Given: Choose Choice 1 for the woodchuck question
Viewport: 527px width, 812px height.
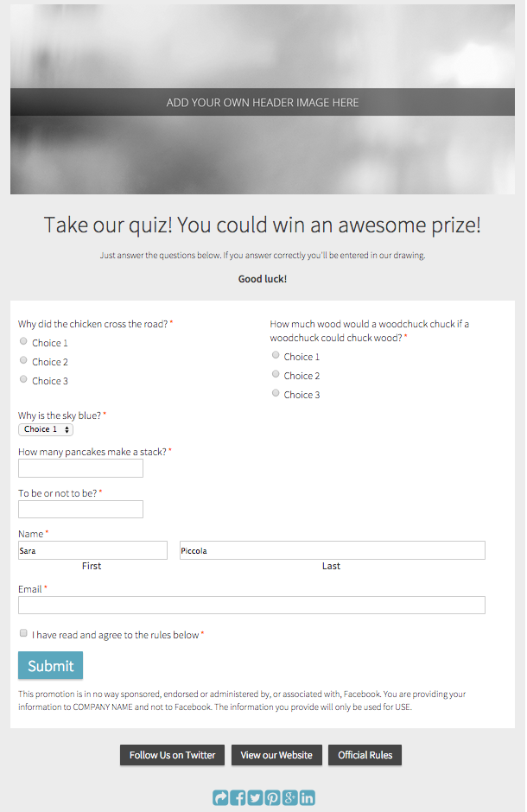Looking at the screenshot, I should click(275, 354).
